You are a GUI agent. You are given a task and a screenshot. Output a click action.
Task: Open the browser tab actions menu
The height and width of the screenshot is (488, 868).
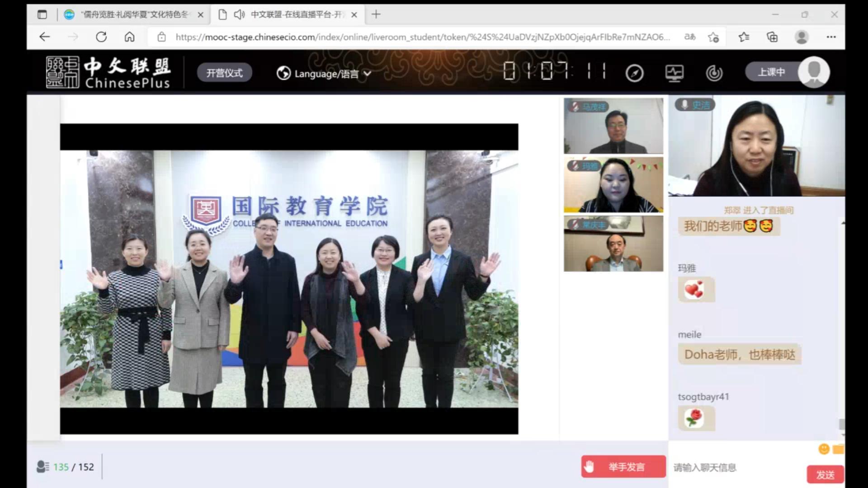pyautogui.click(x=42, y=14)
